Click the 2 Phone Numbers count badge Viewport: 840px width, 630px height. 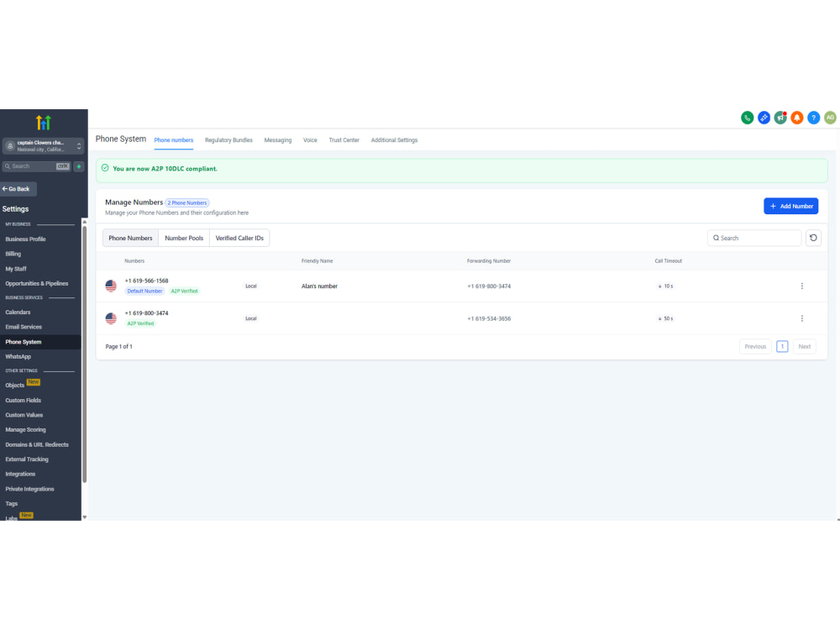(x=187, y=203)
